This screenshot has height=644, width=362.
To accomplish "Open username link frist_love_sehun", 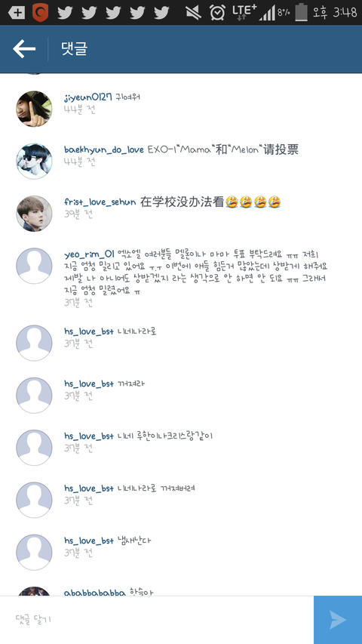I will click(x=100, y=202).
